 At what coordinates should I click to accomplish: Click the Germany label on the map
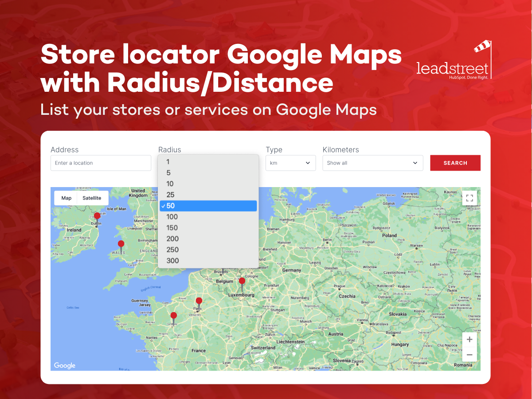[x=292, y=270]
